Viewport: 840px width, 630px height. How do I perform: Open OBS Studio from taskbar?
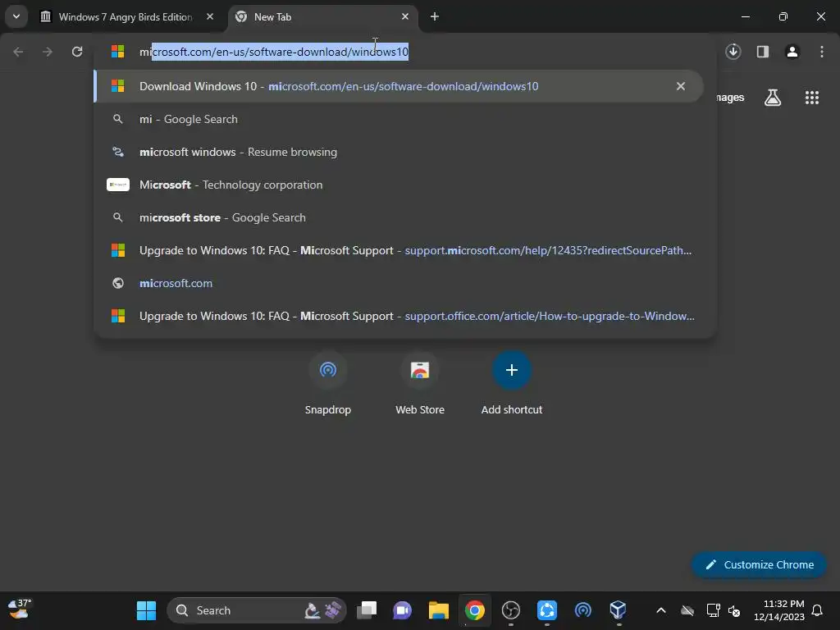(510, 610)
